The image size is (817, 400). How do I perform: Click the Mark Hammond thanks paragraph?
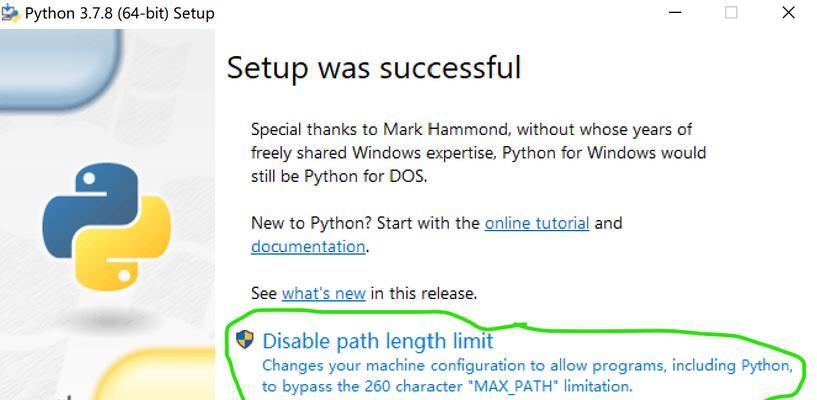tap(478, 153)
